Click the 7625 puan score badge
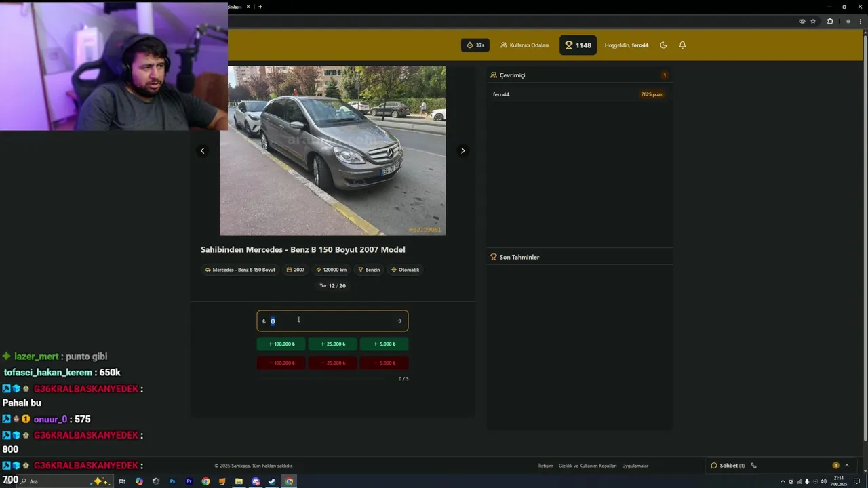 click(652, 94)
